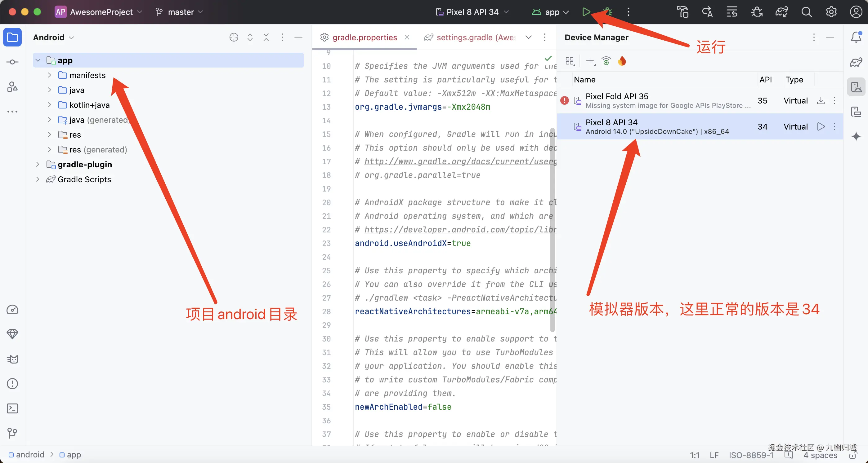This screenshot has width=868, height=463.
Task: Toggle the Notifications bell panel
Action: point(856,37)
